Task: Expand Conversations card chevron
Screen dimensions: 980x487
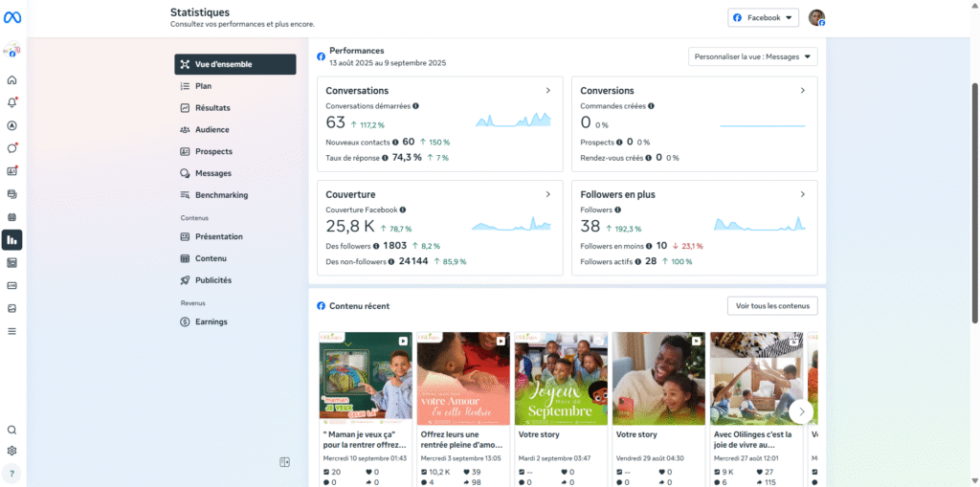Action: click(x=547, y=91)
